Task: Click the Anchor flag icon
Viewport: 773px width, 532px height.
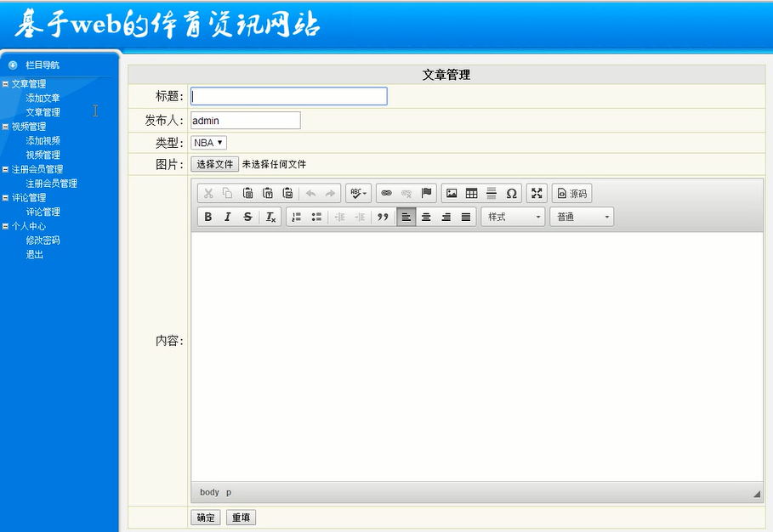Action: (x=426, y=193)
